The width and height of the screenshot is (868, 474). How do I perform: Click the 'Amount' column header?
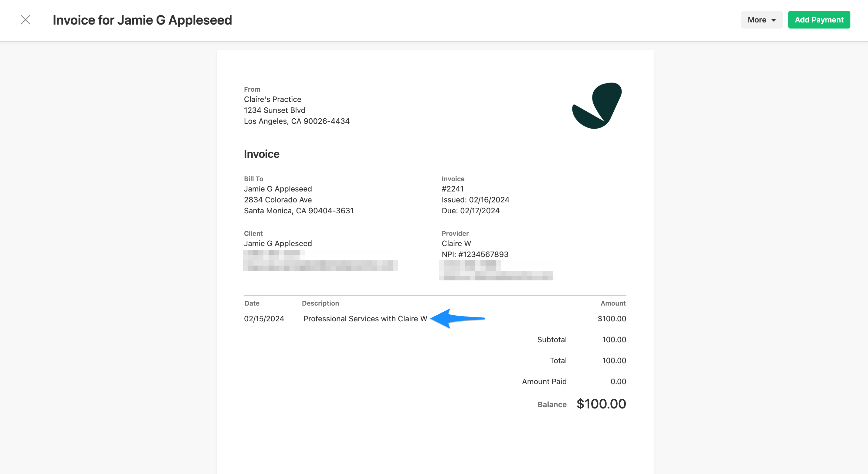613,303
